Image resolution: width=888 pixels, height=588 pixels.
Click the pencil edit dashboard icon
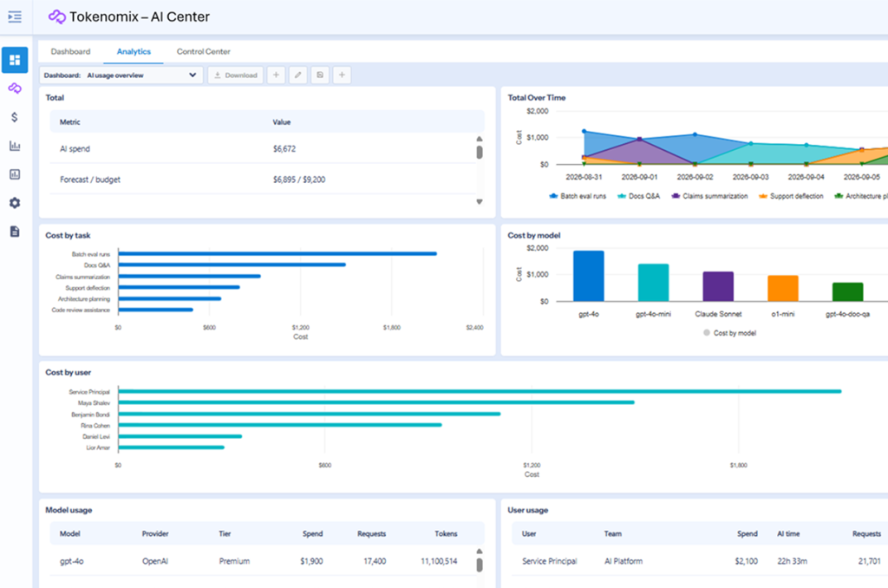(x=298, y=75)
